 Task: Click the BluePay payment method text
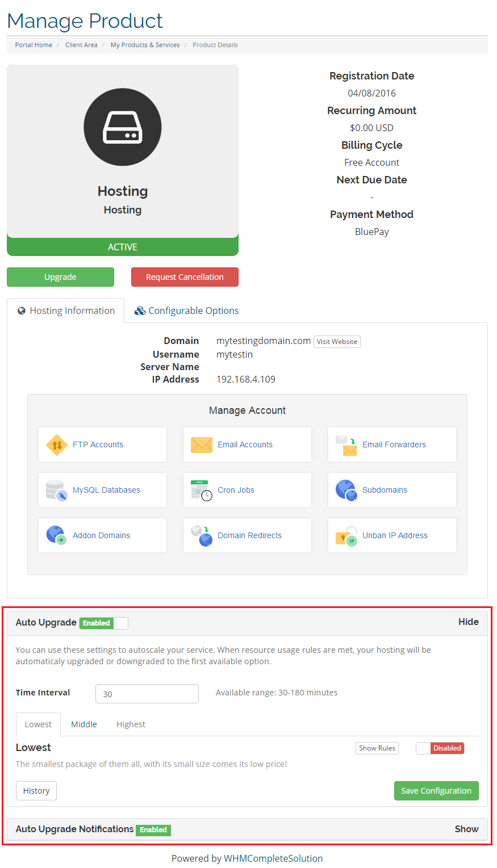coord(372,232)
